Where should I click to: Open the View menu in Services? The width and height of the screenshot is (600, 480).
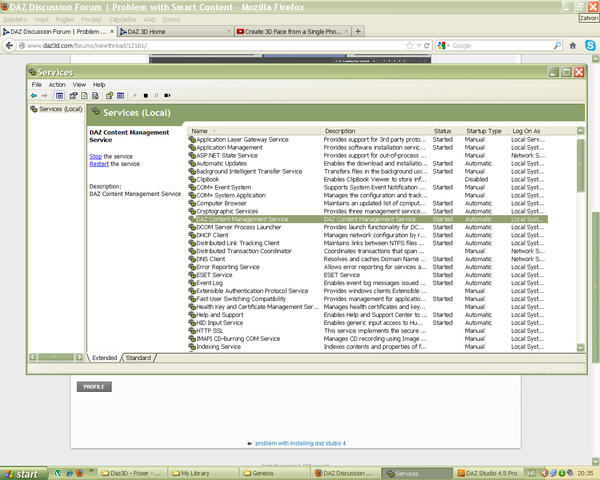(x=79, y=85)
